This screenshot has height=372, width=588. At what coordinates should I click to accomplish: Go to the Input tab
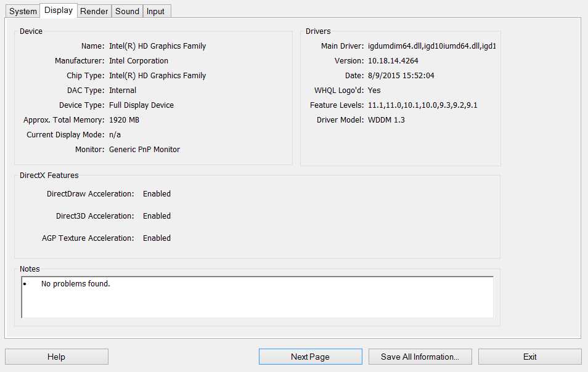point(155,11)
